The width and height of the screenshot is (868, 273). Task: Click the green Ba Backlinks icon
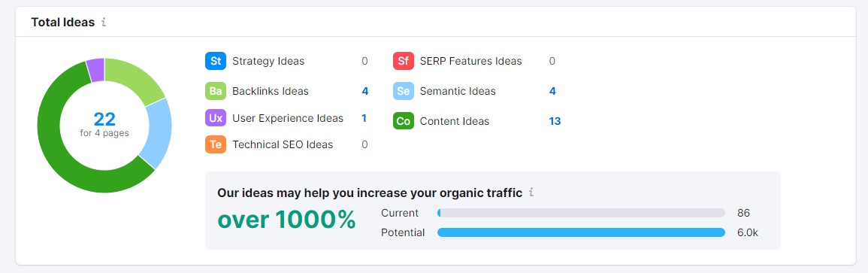click(216, 91)
